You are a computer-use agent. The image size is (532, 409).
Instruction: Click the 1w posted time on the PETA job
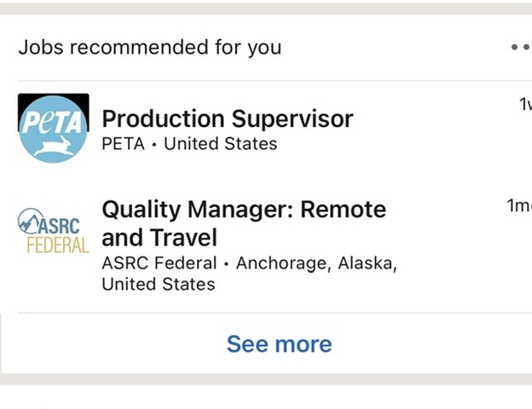[524, 105]
